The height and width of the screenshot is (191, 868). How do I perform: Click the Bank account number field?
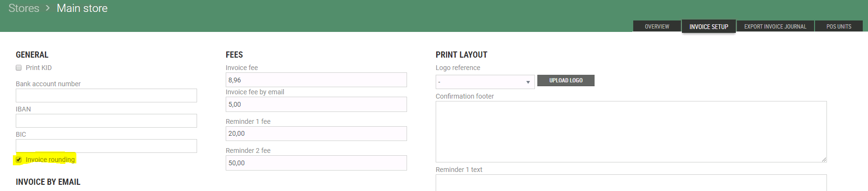(x=106, y=95)
